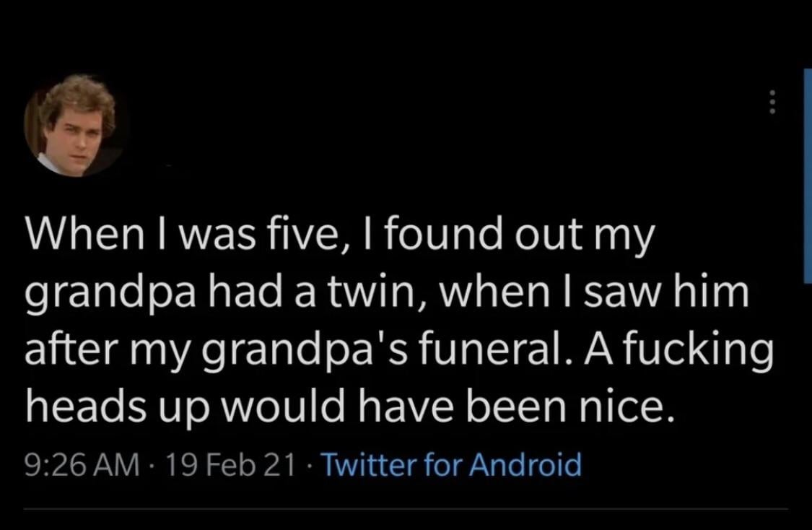The width and height of the screenshot is (812, 530).
Task: Click the 9:26 AM timestamp
Action: pyautogui.click(x=82, y=464)
